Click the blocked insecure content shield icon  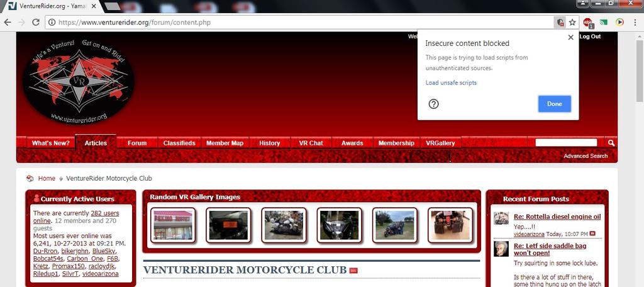pos(559,22)
